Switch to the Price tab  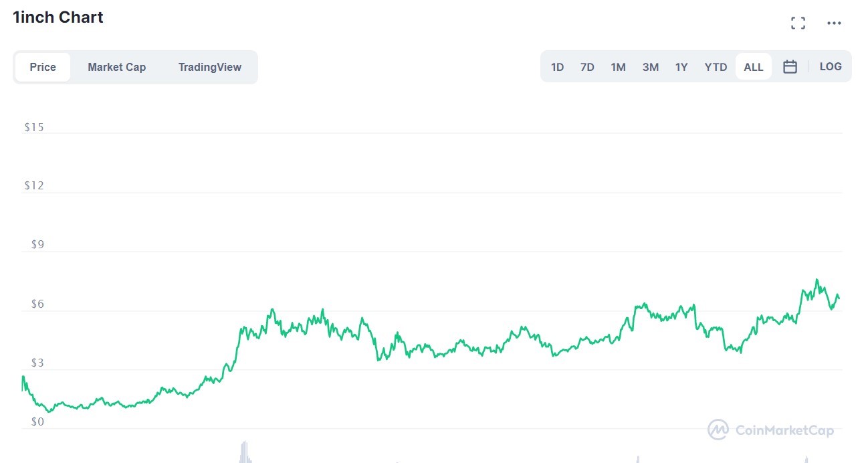tap(43, 67)
